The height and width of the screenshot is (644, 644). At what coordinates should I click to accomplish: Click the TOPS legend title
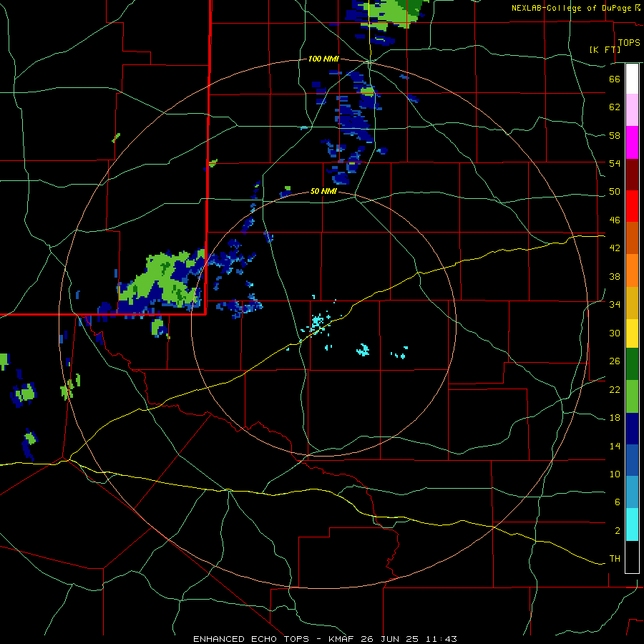[629, 43]
